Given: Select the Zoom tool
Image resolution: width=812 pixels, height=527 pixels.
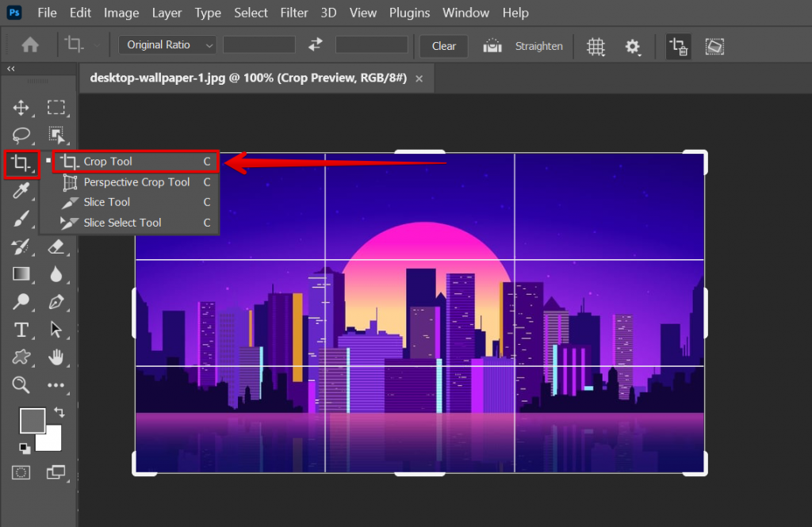Looking at the screenshot, I should pyautogui.click(x=21, y=385).
